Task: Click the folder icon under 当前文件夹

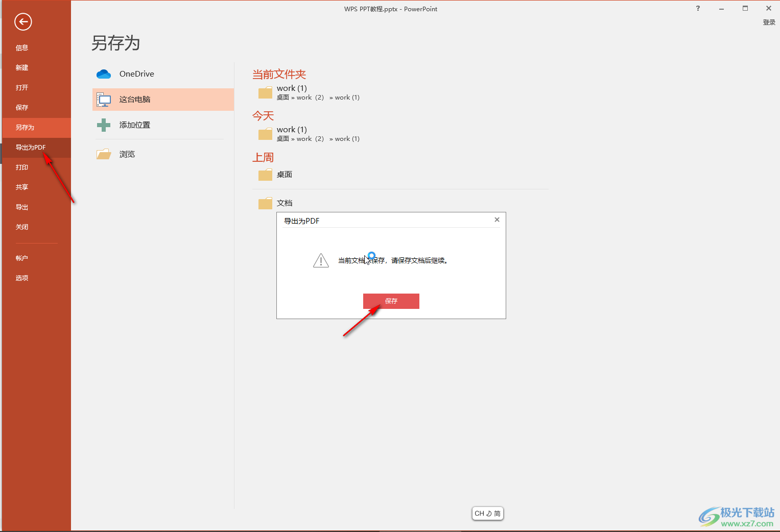Action: click(x=265, y=92)
